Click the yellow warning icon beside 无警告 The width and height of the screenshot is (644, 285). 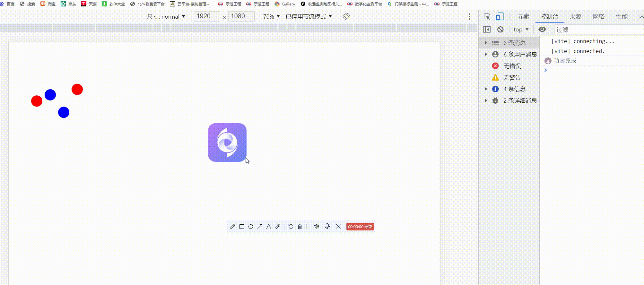click(x=495, y=77)
